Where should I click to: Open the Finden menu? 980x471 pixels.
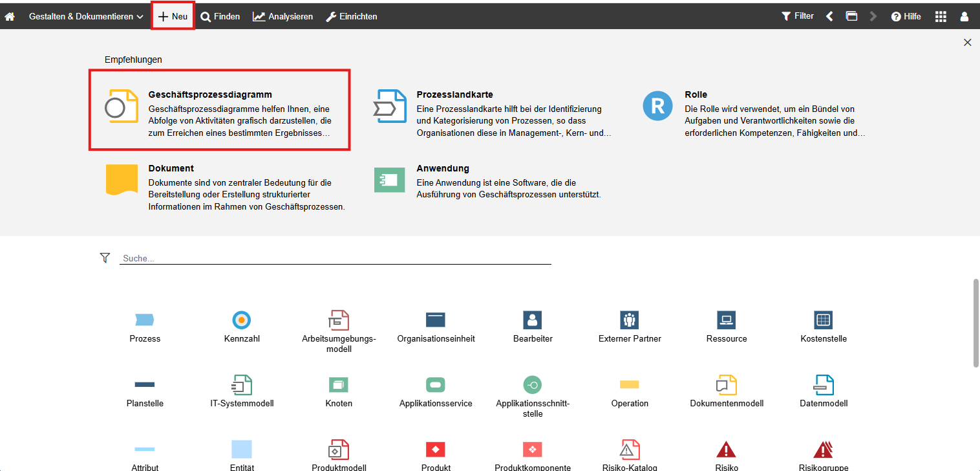click(x=220, y=16)
